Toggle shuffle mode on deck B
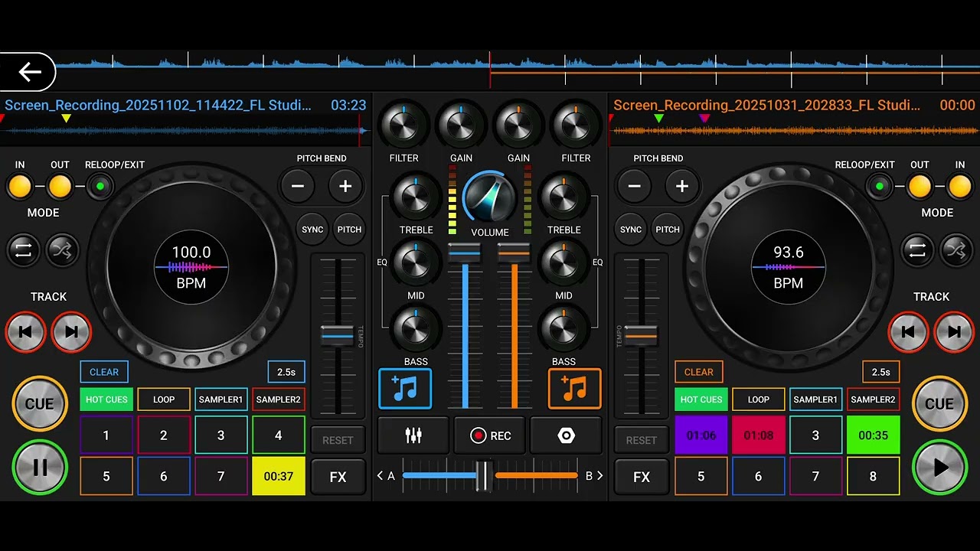The width and height of the screenshot is (980, 551). [956, 249]
